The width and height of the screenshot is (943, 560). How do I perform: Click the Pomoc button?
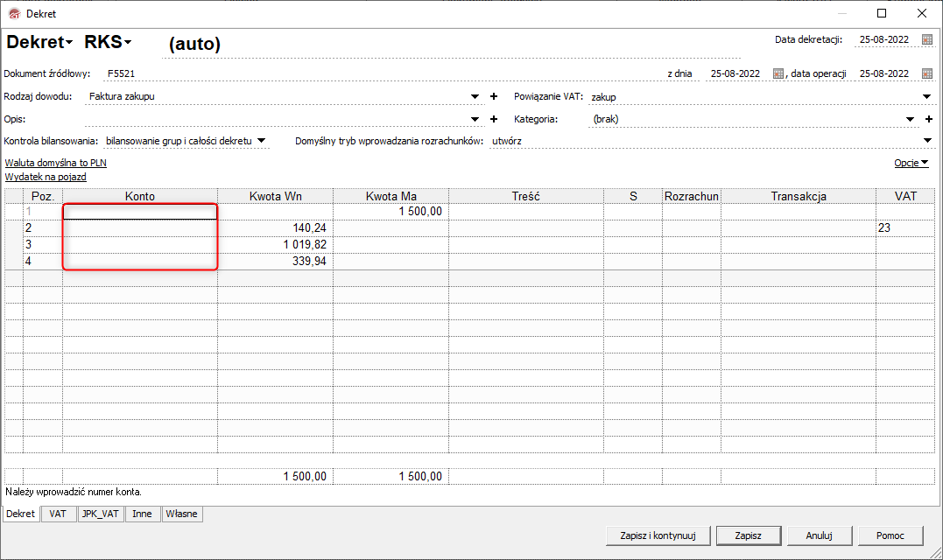pyautogui.click(x=890, y=535)
